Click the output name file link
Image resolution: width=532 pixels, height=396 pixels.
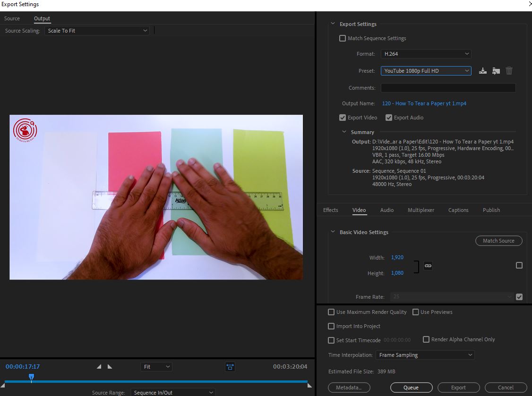424,103
